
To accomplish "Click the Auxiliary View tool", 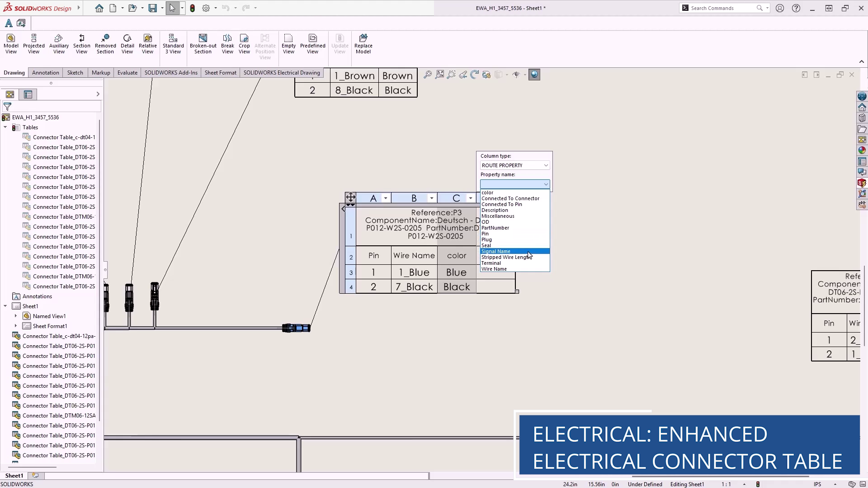I will (59, 44).
